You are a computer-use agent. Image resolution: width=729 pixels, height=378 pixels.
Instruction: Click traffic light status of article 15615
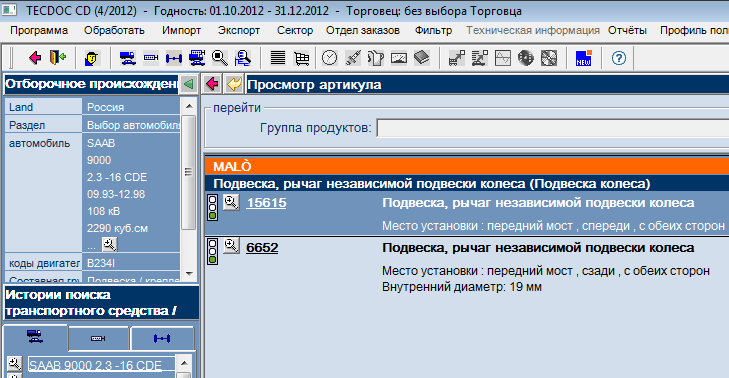(212, 207)
